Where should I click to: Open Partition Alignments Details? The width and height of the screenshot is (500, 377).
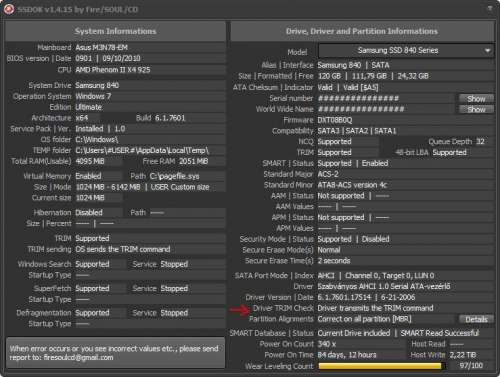[x=476, y=319]
